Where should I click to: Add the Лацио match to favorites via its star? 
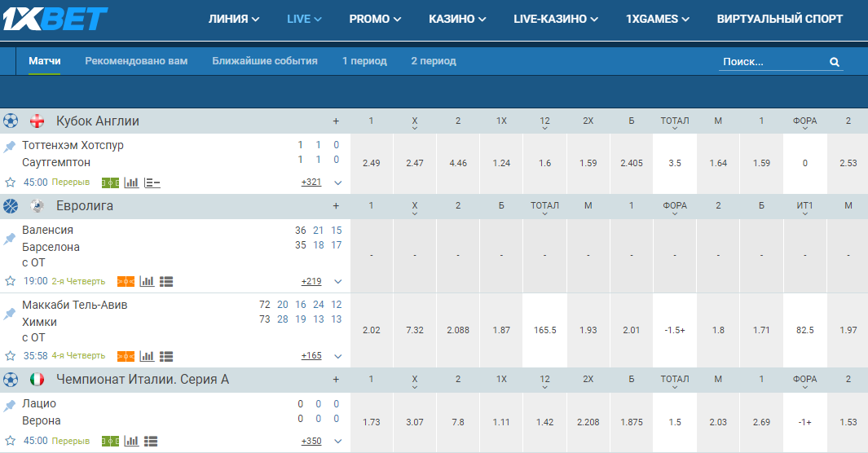point(10,440)
